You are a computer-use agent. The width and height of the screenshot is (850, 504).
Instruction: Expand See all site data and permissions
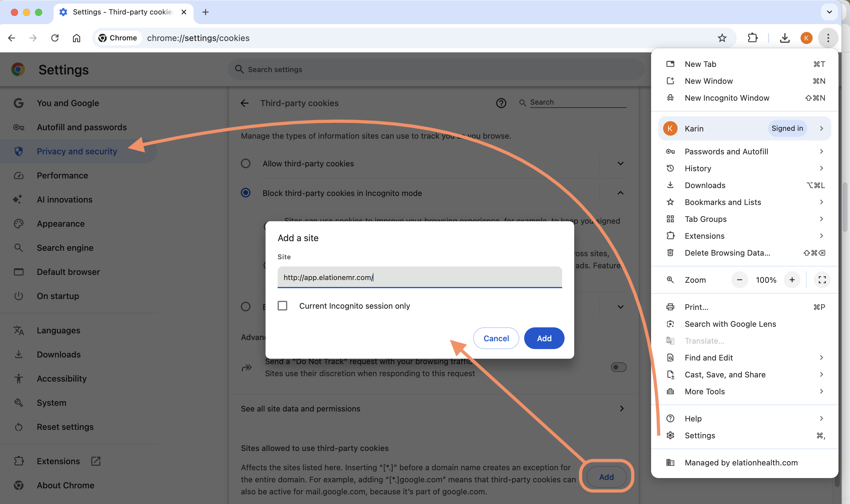click(622, 408)
